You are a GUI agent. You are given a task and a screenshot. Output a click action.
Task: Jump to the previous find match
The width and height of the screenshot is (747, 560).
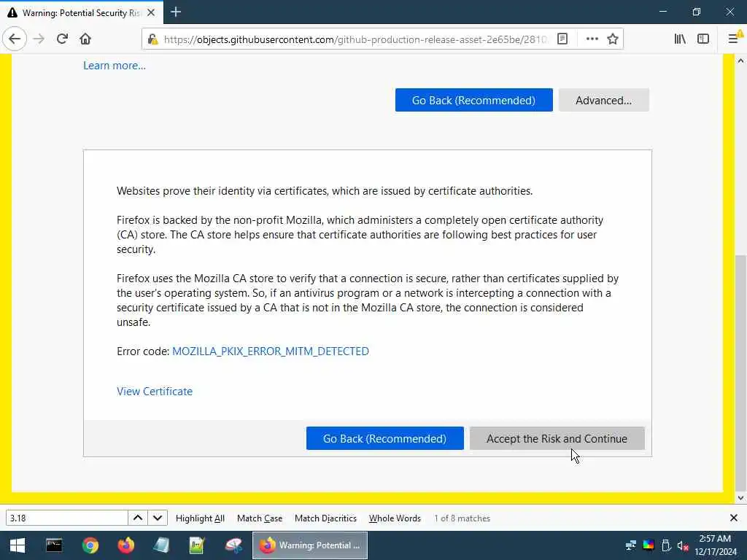coord(138,518)
